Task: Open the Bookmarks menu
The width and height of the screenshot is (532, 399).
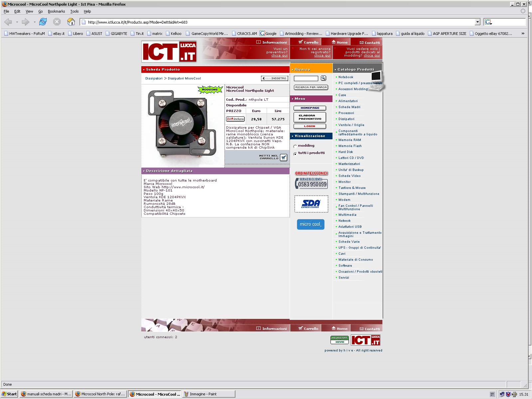Action: [x=56, y=11]
